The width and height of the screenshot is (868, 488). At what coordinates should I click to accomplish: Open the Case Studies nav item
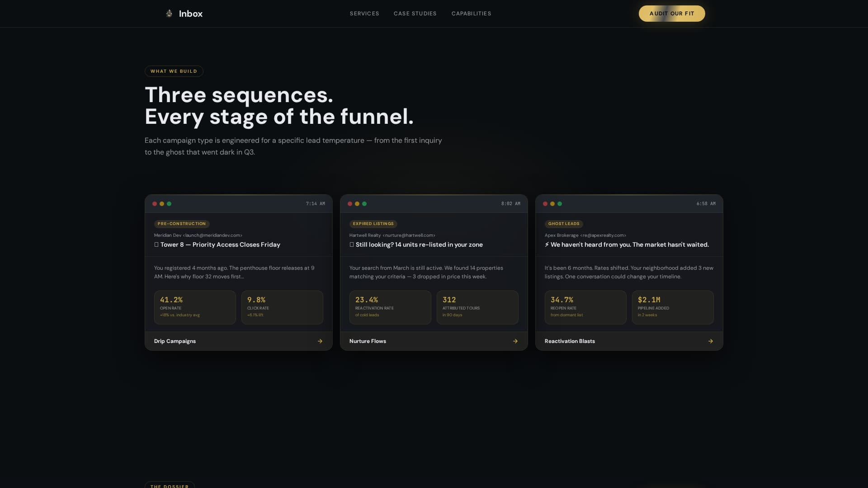[x=415, y=14]
